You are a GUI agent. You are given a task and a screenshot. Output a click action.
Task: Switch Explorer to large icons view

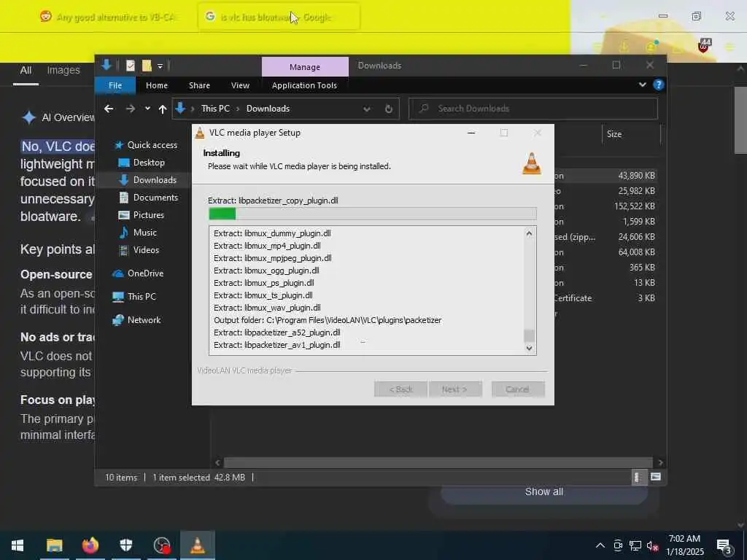click(656, 477)
